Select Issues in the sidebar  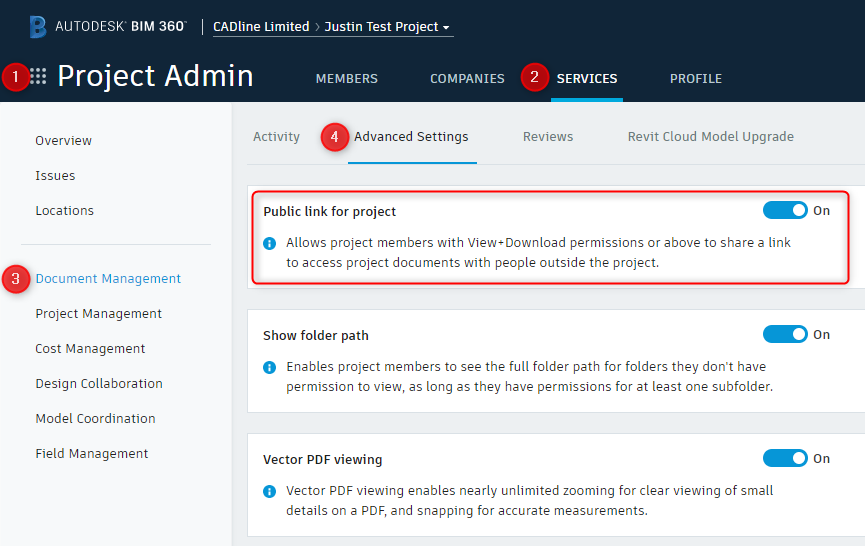click(x=55, y=175)
